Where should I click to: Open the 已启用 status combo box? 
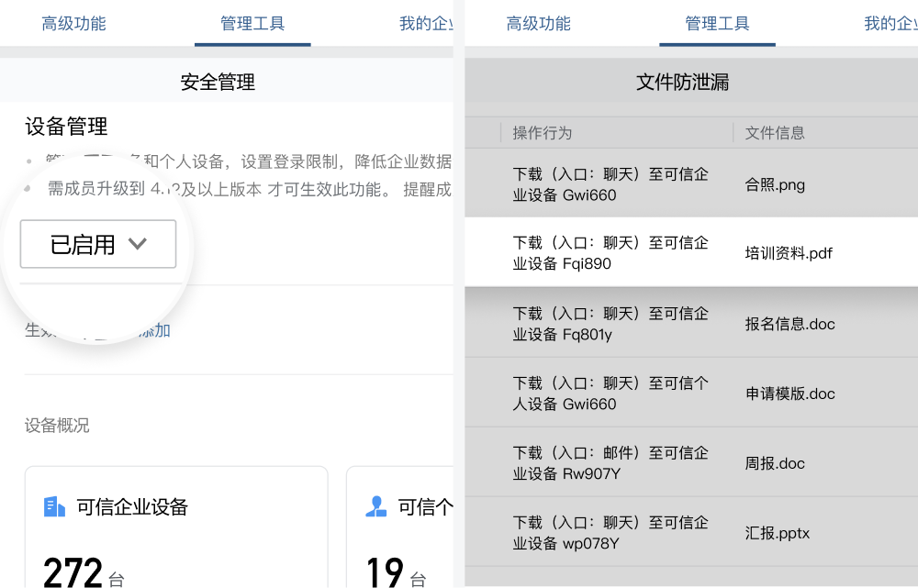point(98,244)
